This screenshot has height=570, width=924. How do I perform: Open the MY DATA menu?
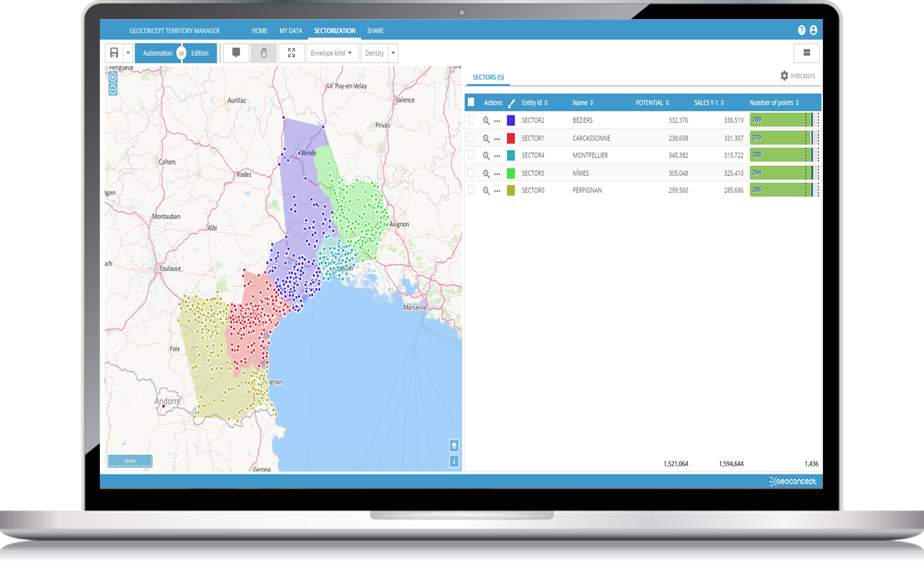click(291, 31)
